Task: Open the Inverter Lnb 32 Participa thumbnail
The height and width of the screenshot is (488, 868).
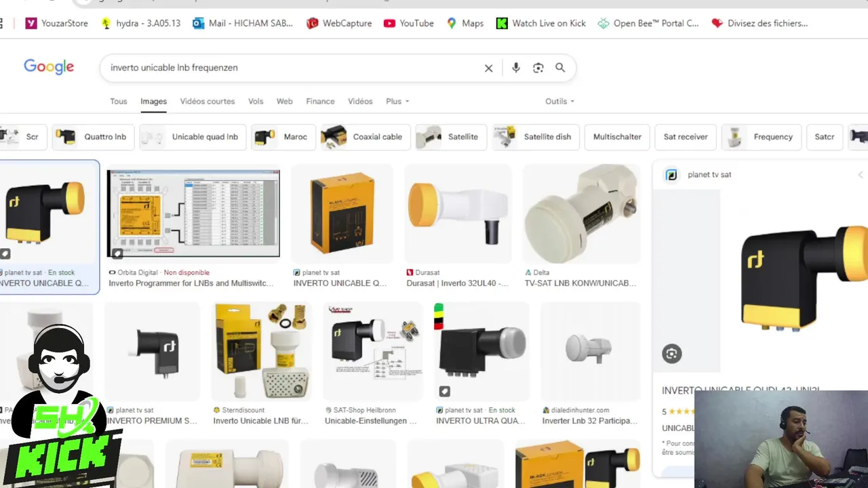Action: coord(591,351)
